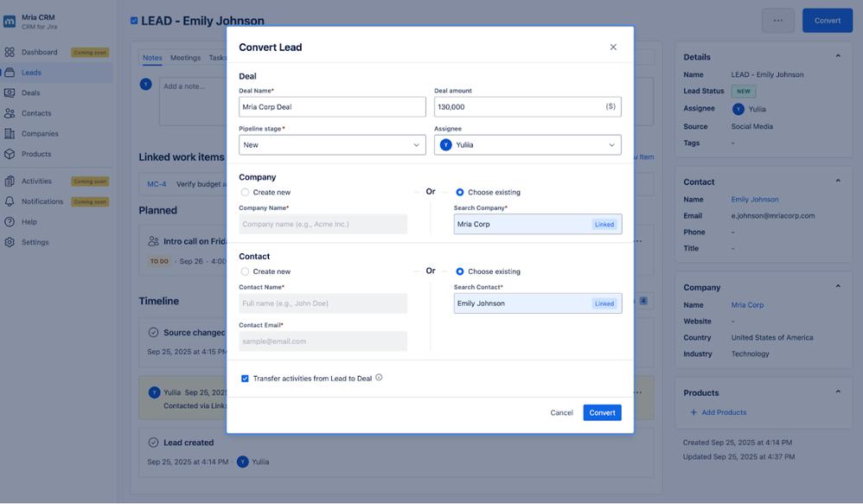Click Add Products link

tap(719, 412)
